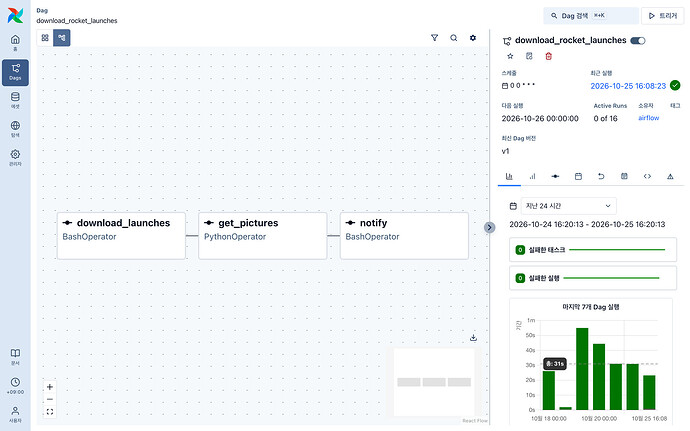690x431 pixels.
Task: Open the Last 24 hours time range dropdown
Action: pyautogui.click(x=569, y=206)
